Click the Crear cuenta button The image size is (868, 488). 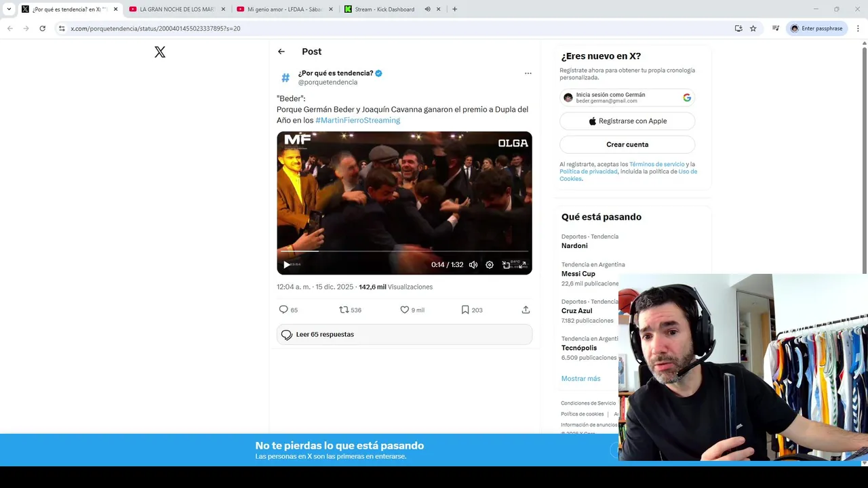click(x=627, y=144)
